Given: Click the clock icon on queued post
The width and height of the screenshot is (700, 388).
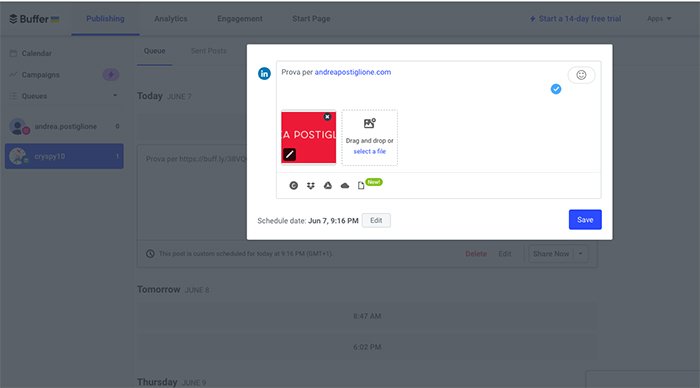Looking at the screenshot, I should coord(150,254).
